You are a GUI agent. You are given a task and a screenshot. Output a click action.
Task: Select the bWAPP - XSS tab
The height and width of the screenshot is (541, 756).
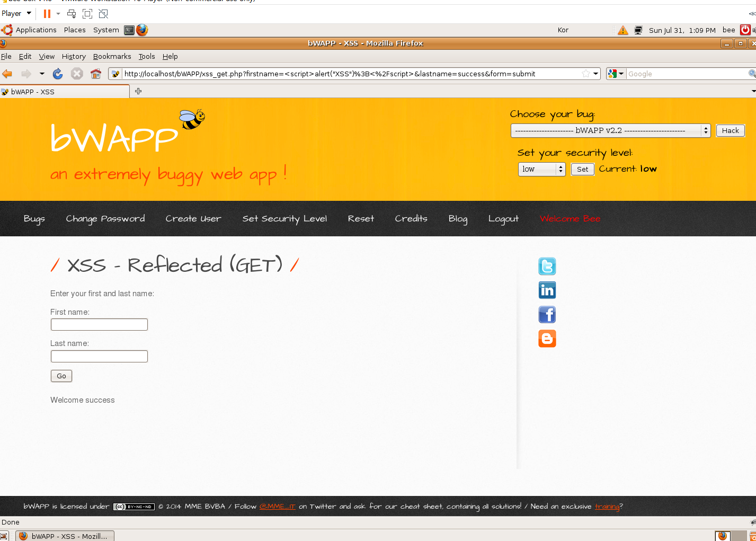[65, 92]
